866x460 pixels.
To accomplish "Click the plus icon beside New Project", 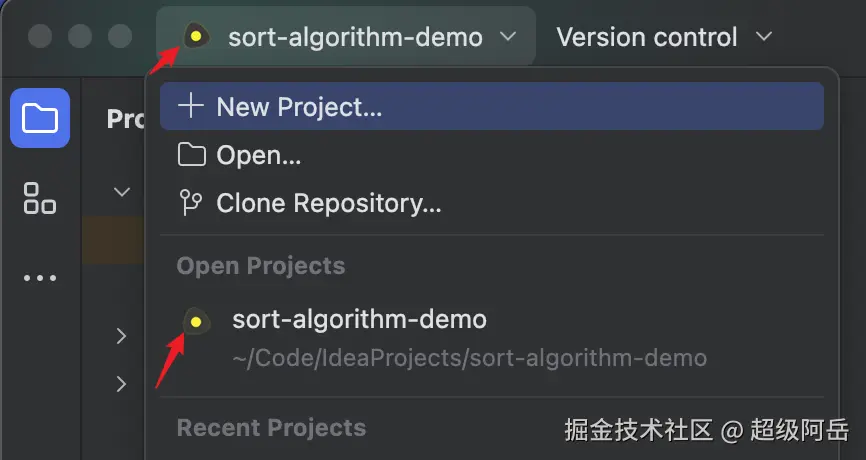I will (x=190, y=106).
